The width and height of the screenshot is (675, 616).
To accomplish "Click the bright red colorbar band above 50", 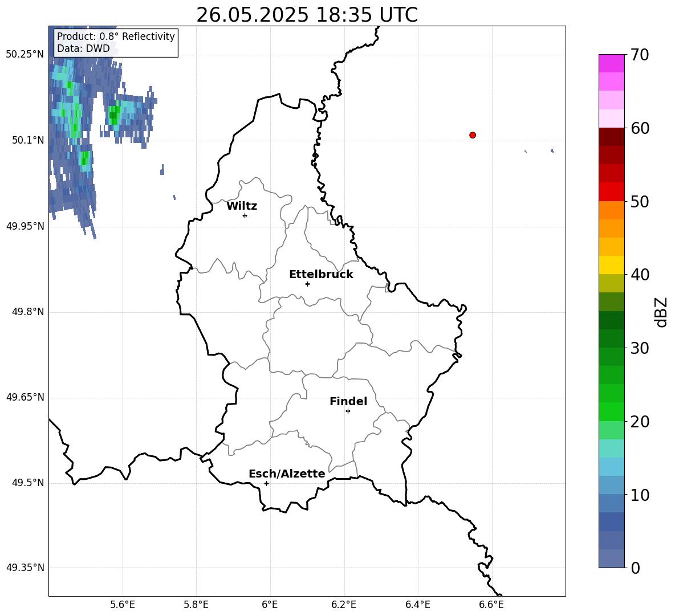I will pos(611,192).
